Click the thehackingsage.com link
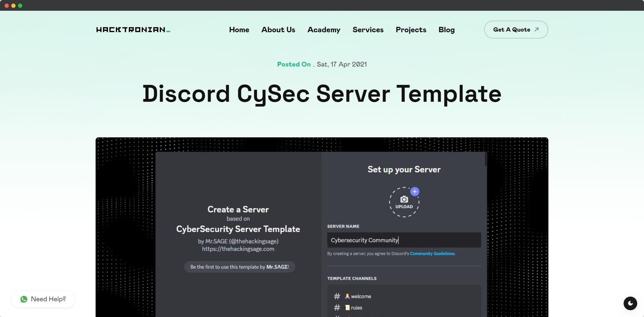Image resolution: width=644 pixels, height=317 pixels. [238, 249]
